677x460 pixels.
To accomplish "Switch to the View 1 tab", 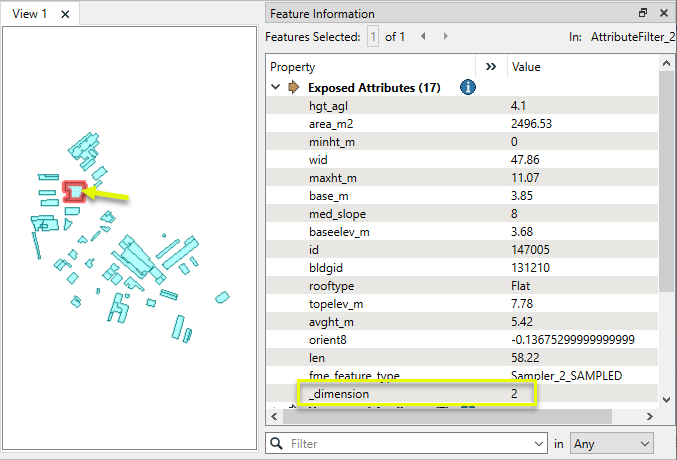I will click(x=29, y=14).
